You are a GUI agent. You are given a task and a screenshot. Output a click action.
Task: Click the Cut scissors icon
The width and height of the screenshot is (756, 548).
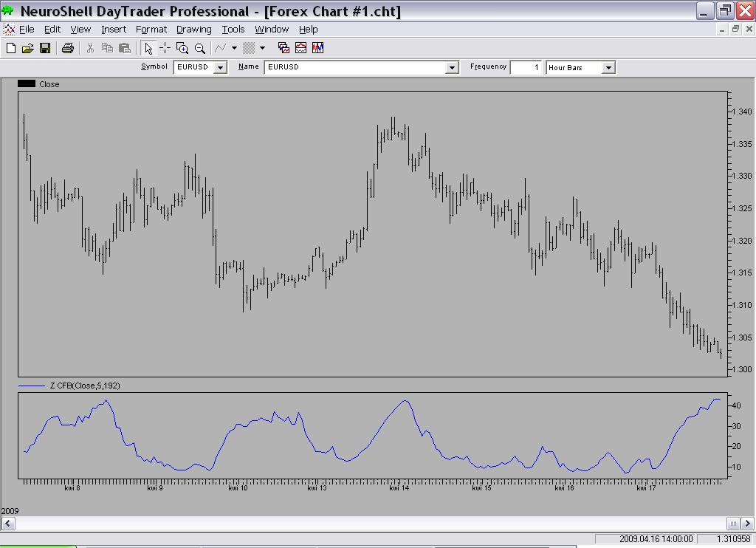pos(89,48)
